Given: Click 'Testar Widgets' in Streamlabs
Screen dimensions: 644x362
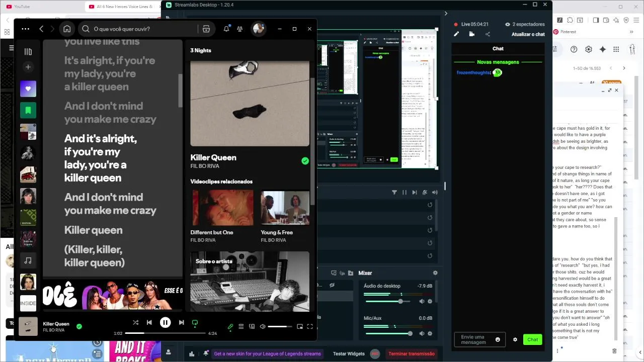Looking at the screenshot, I should tap(349, 353).
